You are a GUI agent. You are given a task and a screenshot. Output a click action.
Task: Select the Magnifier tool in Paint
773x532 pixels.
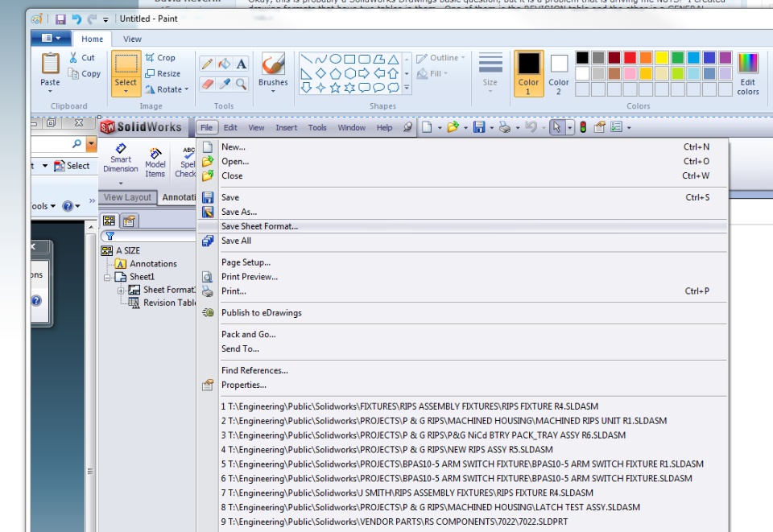click(x=241, y=83)
